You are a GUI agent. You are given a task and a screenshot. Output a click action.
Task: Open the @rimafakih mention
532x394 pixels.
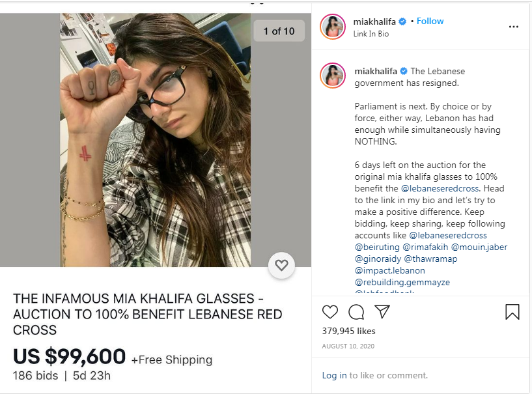click(425, 247)
